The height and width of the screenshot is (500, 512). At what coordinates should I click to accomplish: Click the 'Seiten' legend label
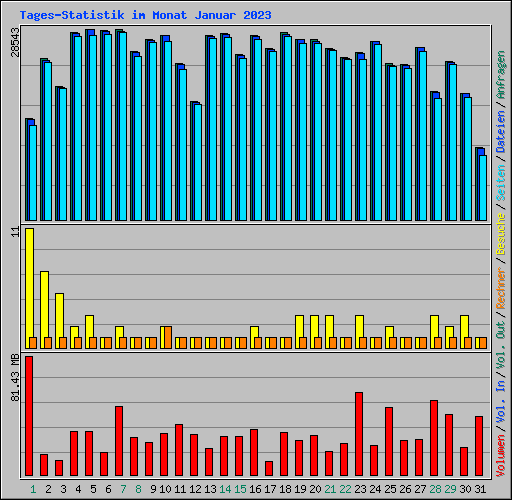[501, 183]
